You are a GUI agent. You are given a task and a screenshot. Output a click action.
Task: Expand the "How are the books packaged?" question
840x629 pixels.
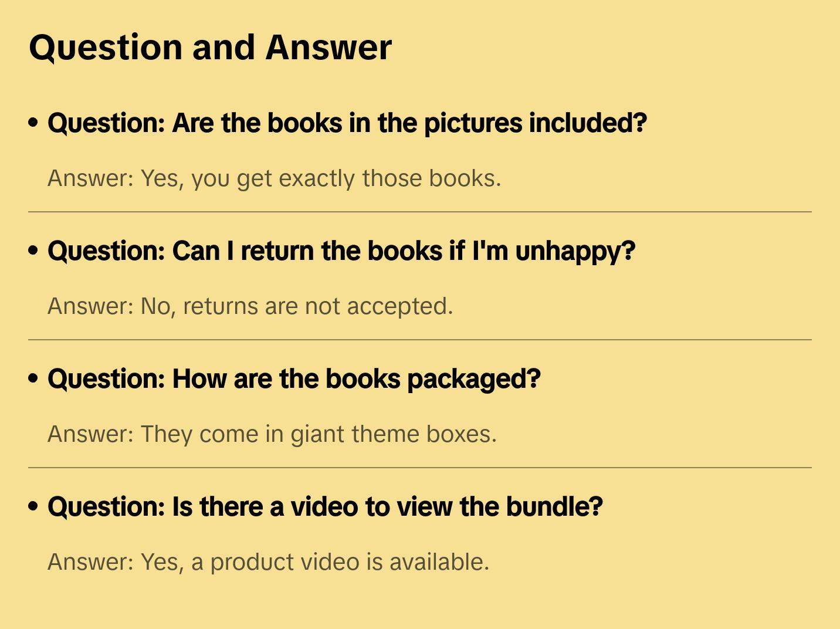point(293,379)
